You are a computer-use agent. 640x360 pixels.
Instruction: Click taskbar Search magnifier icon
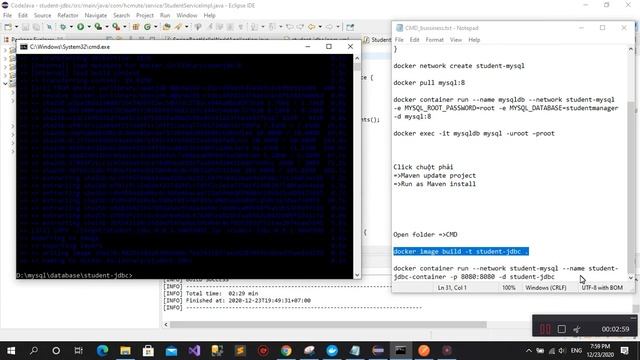click(34, 351)
